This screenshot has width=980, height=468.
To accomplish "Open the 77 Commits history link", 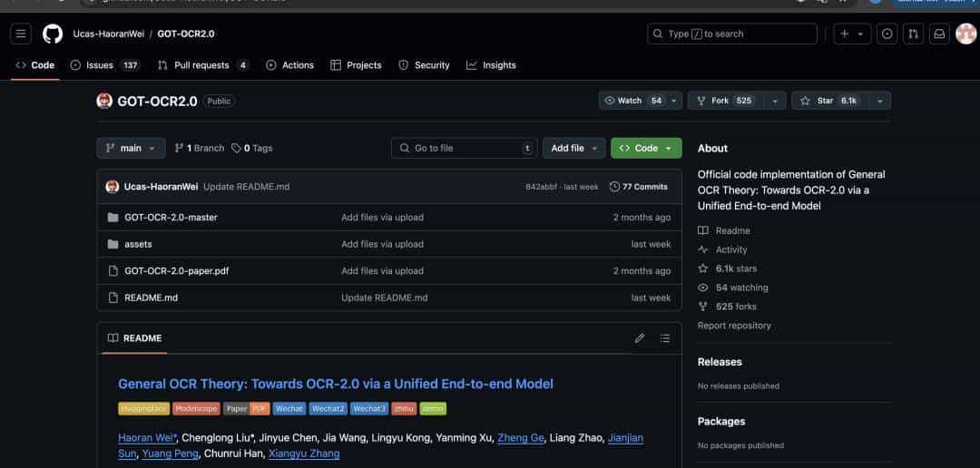I will tap(639, 187).
